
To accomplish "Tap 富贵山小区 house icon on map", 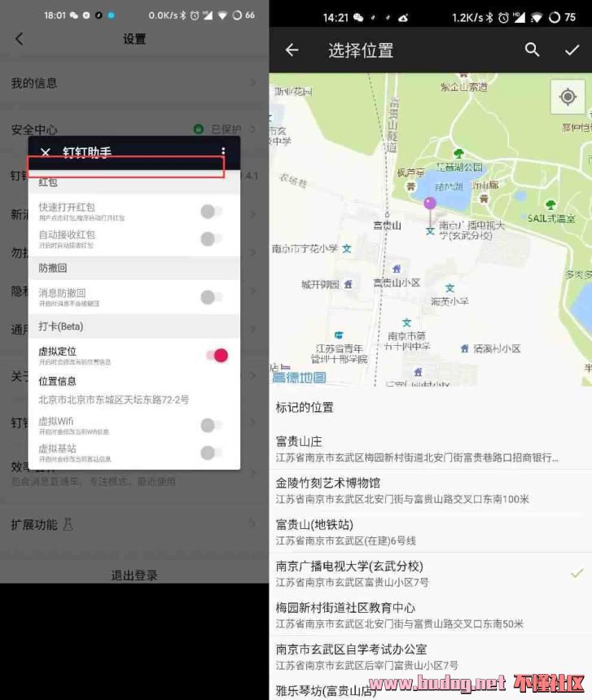I will coord(397,269).
